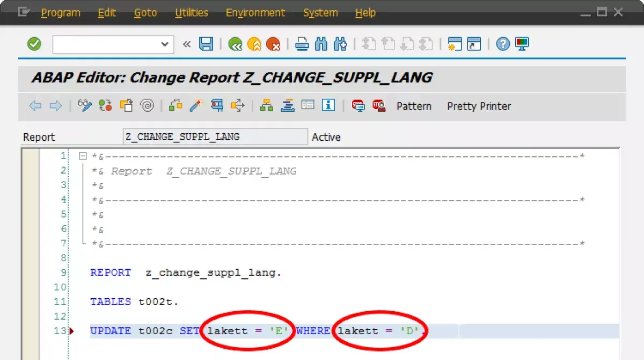Screen dimensions: 644x360
Task: Set session breakpoint icon
Action: [x=358, y=106]
